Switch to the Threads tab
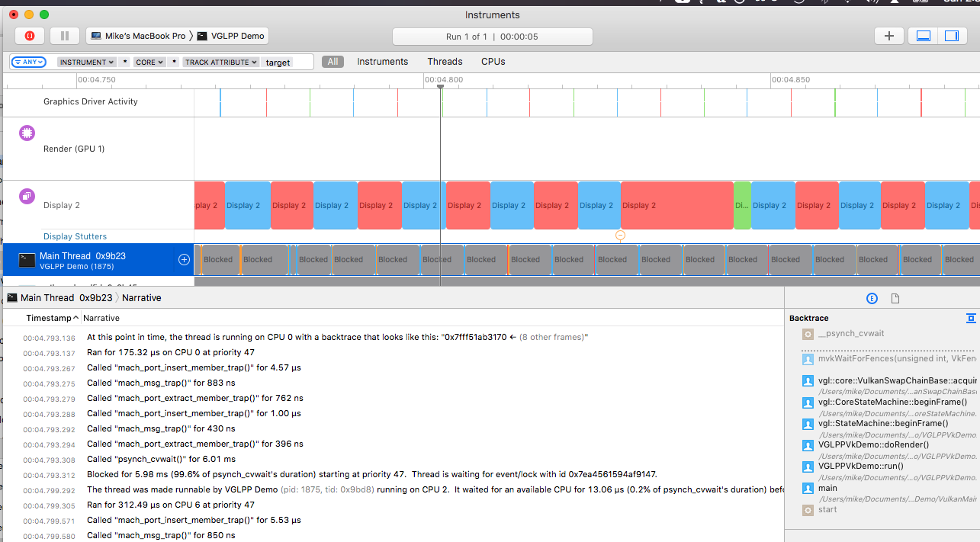This screenshot has width=980, height=542. 445,62
